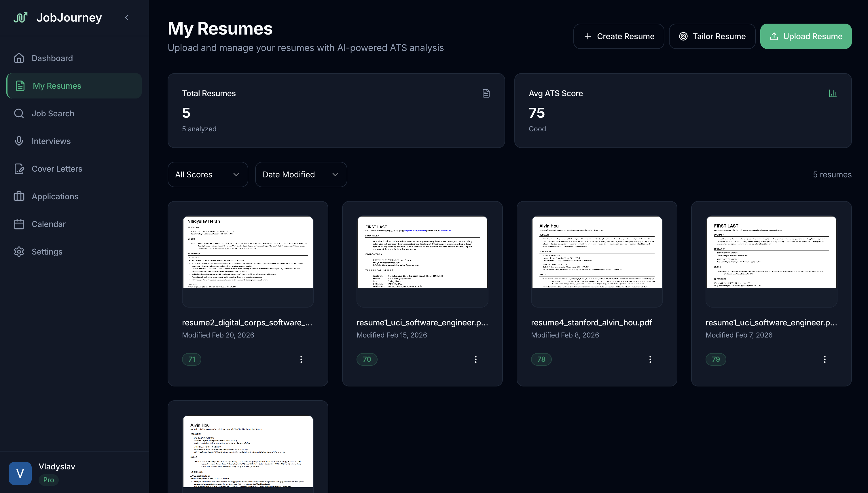
Task: Click the My Resumes document icon
Action: (20, 86)
